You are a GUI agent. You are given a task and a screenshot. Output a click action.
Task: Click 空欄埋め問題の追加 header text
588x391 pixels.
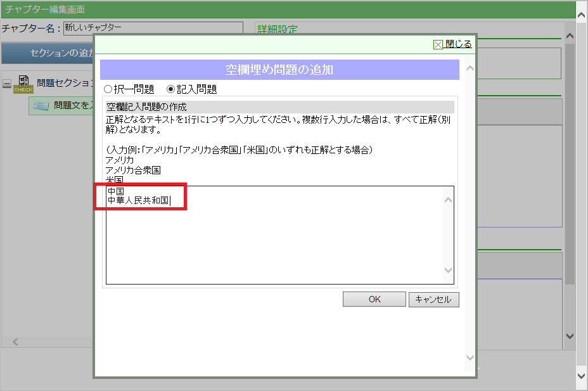coord(279,70)
